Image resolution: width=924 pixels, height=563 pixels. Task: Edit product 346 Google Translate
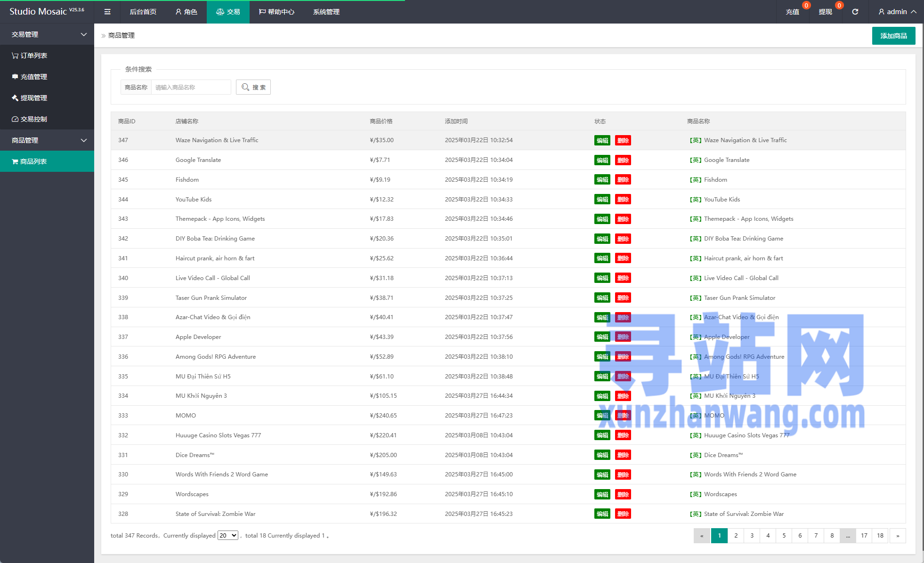[602, 160]
